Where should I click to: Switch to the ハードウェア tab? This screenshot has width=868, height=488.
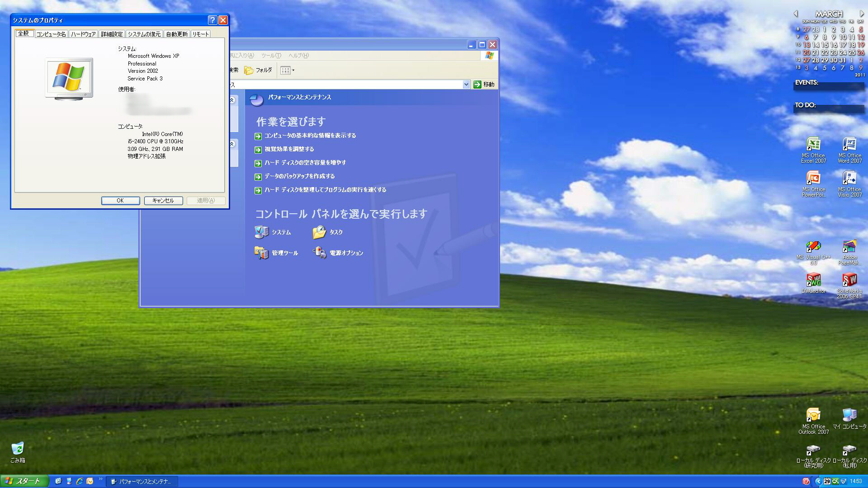click(83, 34)
